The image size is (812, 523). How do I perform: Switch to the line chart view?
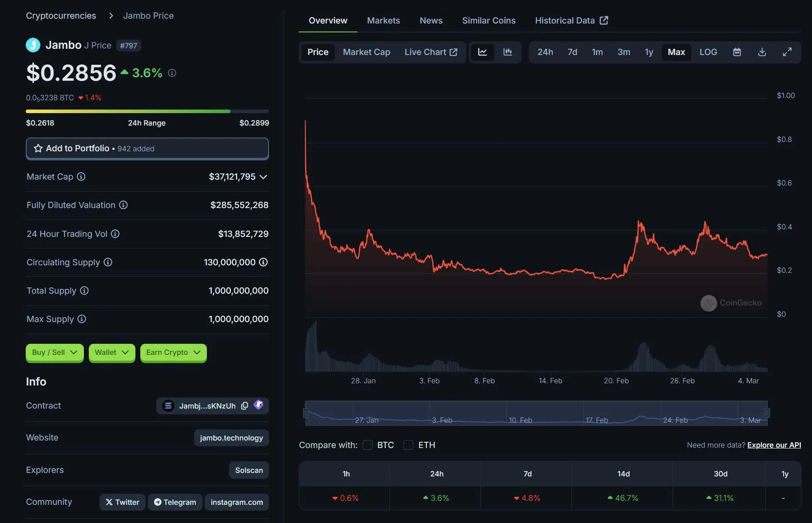pyautogui.click(x=482, y=52)
